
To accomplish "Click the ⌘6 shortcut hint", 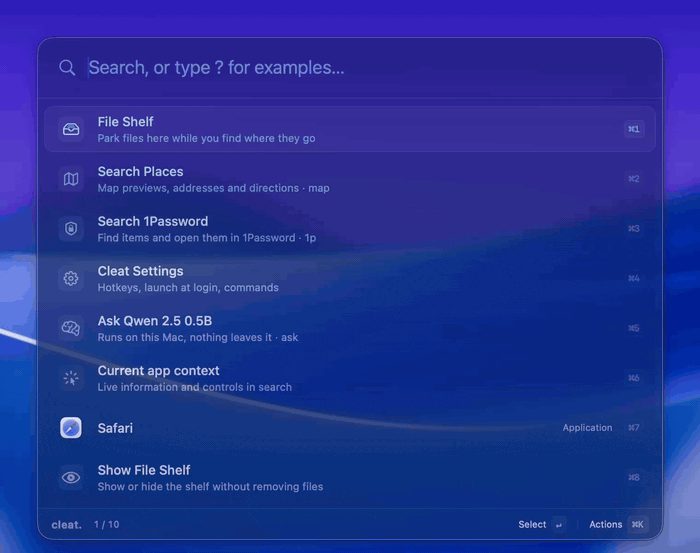I will point(634,378).
